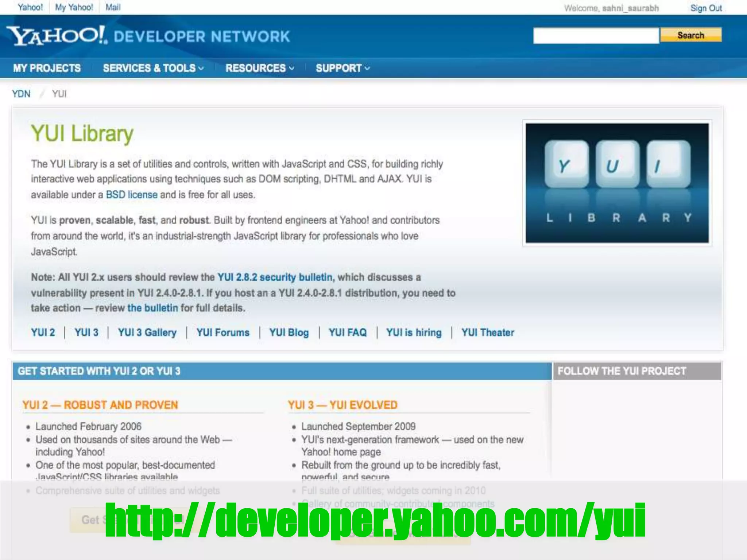Open the BSD license link
Screen dimensions: 747x560
[132, 195]
